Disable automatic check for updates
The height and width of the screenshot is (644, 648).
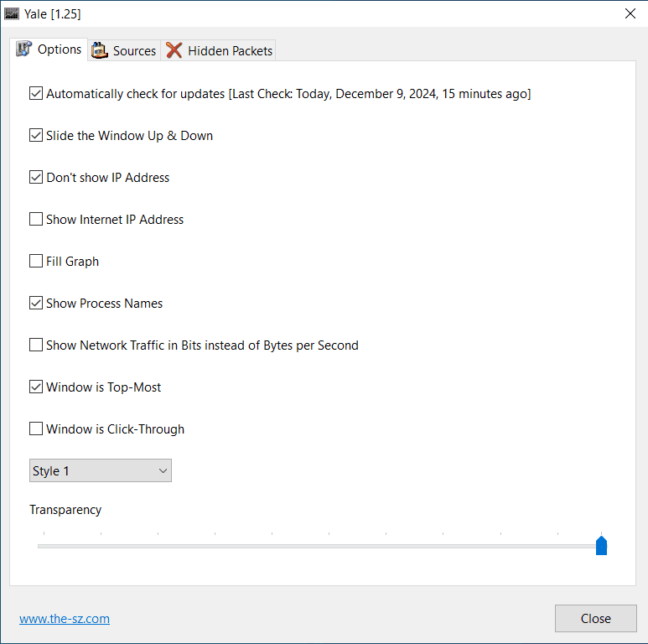tap(36, 94)
